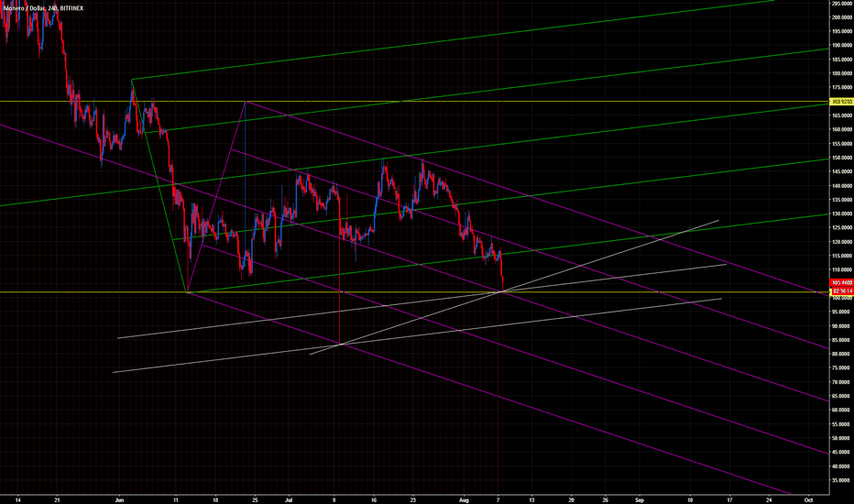Click the 150.0000 price axis label
Image resolution: width=854 pixels, height=504 pixels.
tap(842, 158)
